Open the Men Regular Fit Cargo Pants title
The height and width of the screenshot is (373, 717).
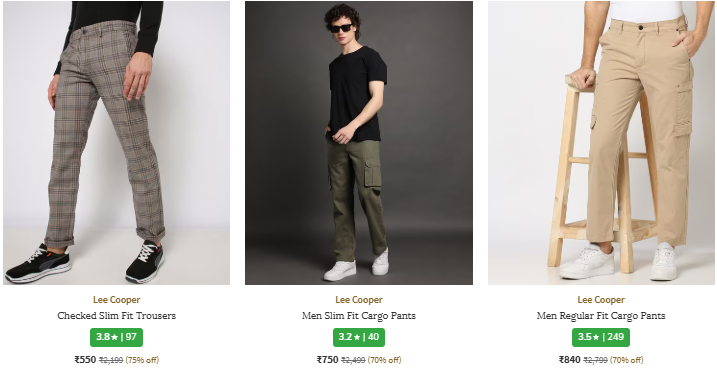(601, 316)
